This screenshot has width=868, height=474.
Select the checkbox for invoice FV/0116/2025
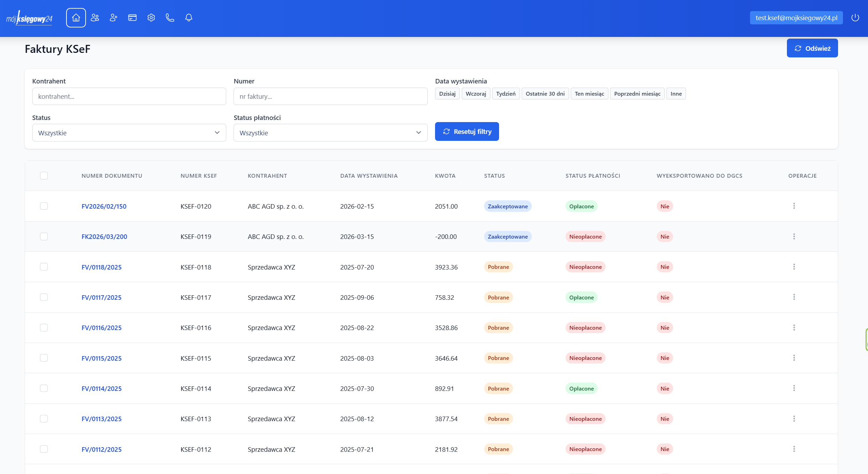[x=44, y=328]
